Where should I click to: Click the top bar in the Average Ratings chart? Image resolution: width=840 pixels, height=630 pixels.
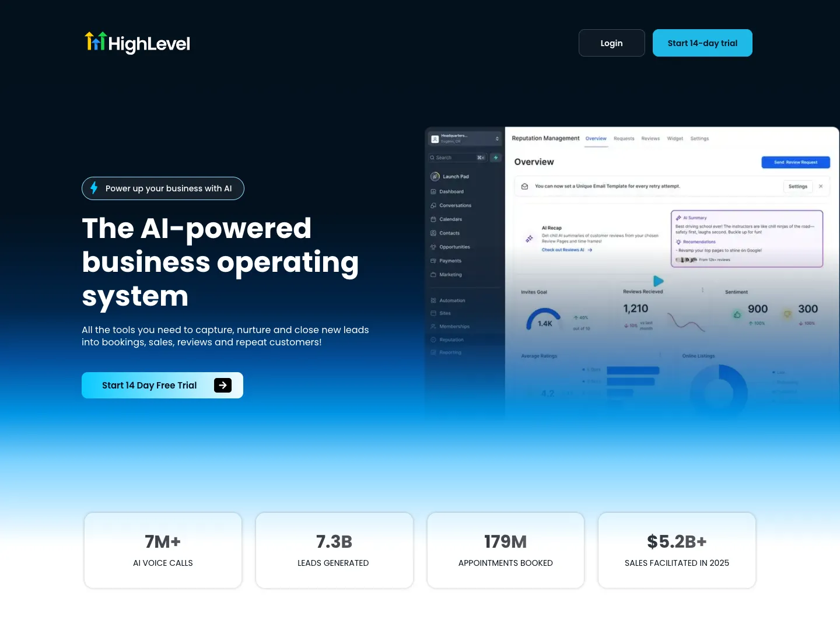tap(633, 370)
